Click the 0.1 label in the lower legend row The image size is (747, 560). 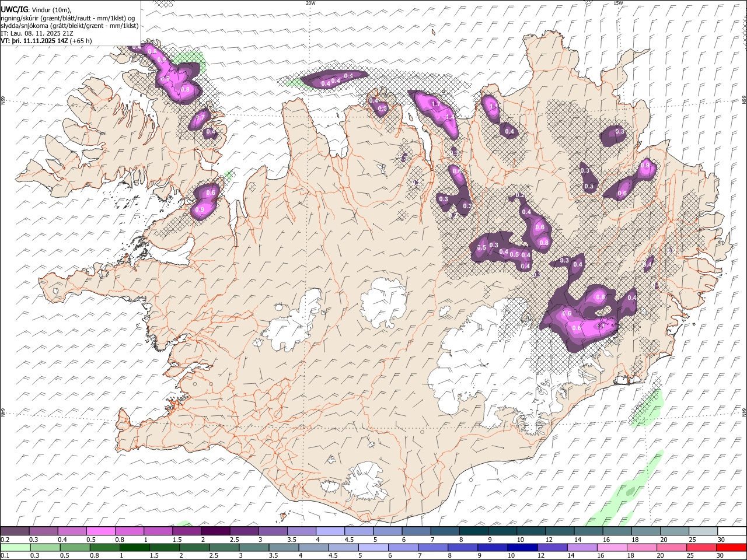(x=5, y=556)
